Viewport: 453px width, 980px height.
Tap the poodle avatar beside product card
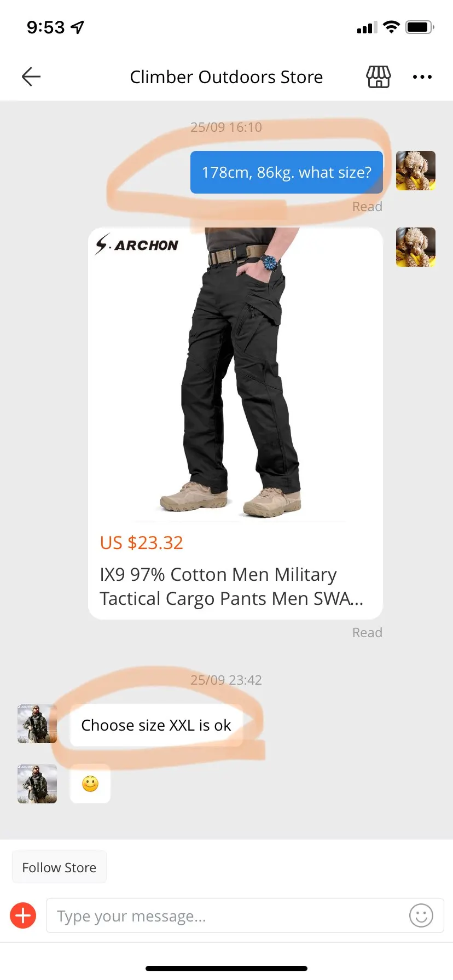click(x=416, y=247)
